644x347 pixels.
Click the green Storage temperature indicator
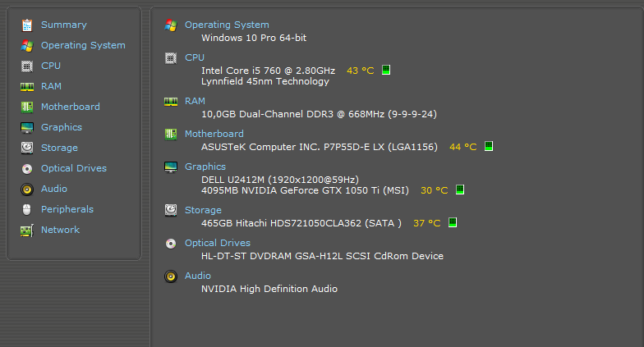453,222
